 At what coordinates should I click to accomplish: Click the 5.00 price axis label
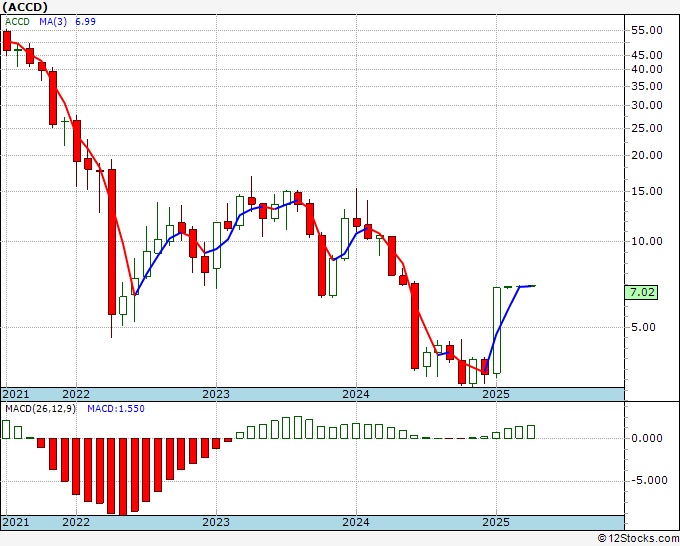pyautogui.click(x=643, y=327)
